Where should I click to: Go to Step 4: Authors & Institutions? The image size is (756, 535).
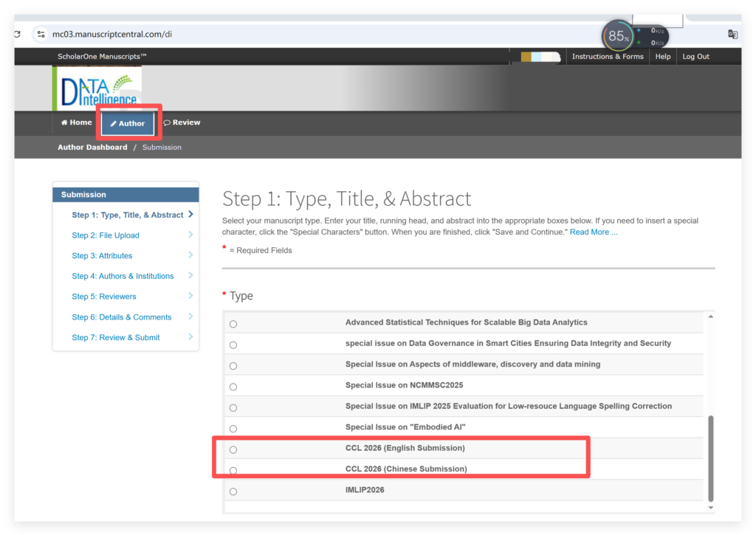tap(123, 276)
